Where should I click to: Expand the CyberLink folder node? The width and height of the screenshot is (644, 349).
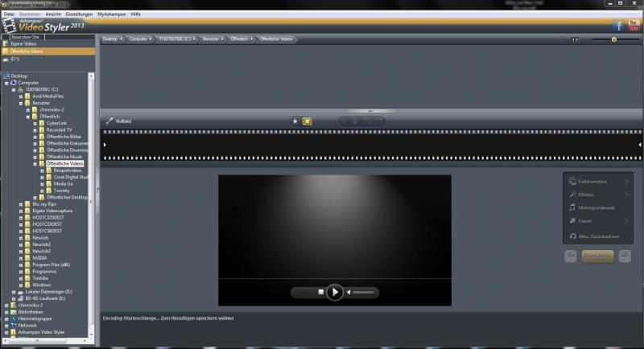click(35, 124)
